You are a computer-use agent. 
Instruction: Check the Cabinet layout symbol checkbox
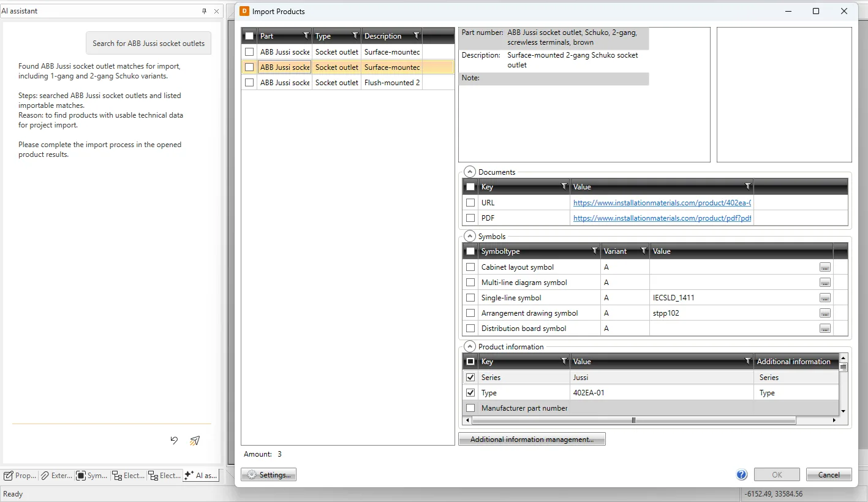[x=470, y=267]
